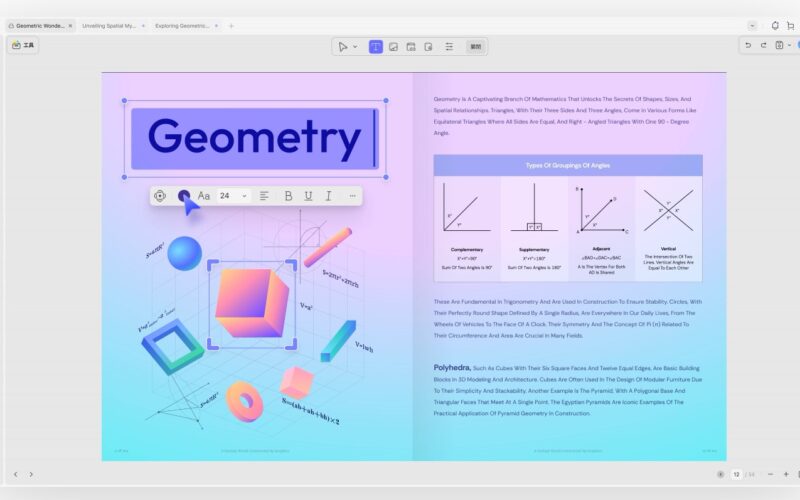Switch to the Unveiling Spatial tab
The width and height of the screenshot is (800, 500).
110,25
